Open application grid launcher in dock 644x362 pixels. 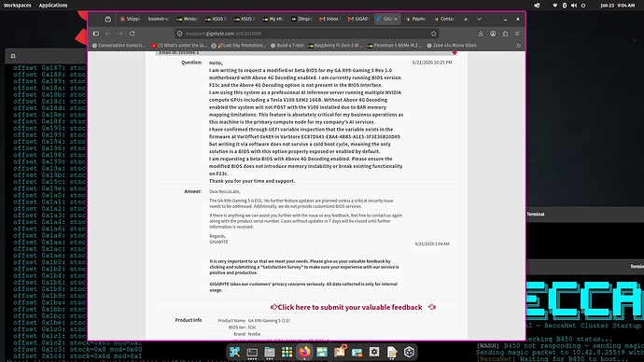pyautogui.click(x=287, y=352)
